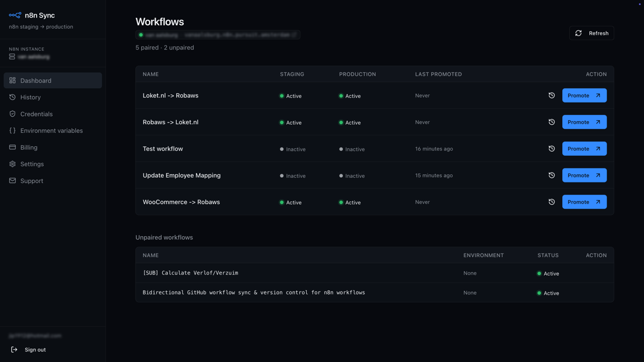Screen dimensions: 644x362
Task: Click the Sign out link
Action: [29, 350]
